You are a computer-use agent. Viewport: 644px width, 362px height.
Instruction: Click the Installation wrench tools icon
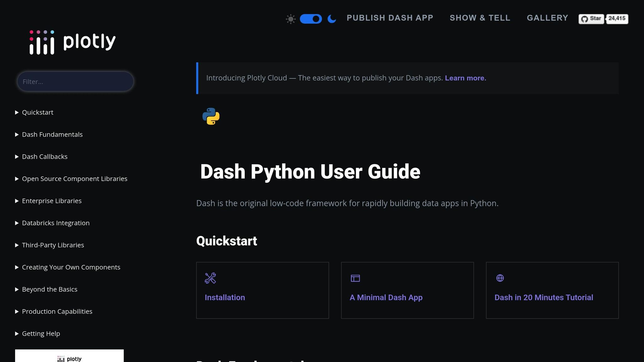210,278
